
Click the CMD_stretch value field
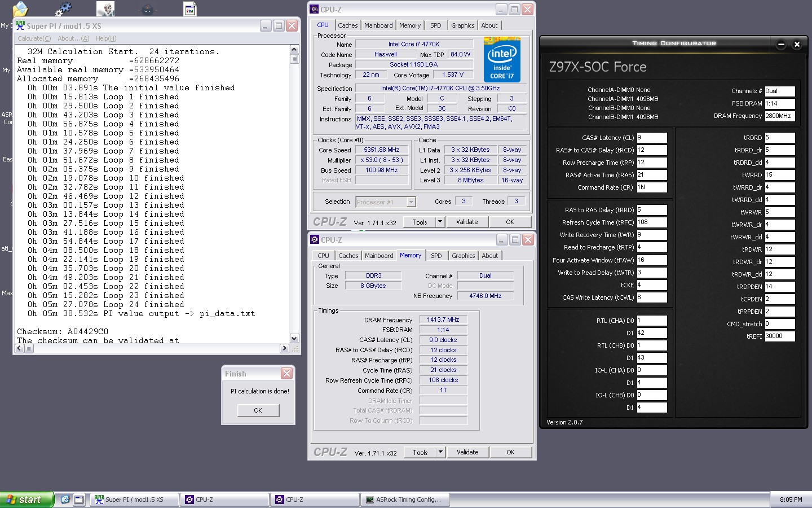pos(780,324)
